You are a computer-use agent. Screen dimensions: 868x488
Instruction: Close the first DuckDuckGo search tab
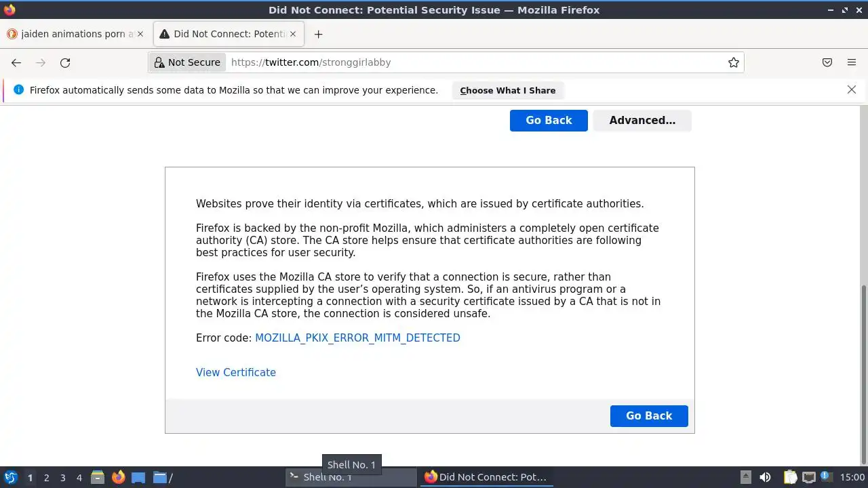click(x=140, y=34)
